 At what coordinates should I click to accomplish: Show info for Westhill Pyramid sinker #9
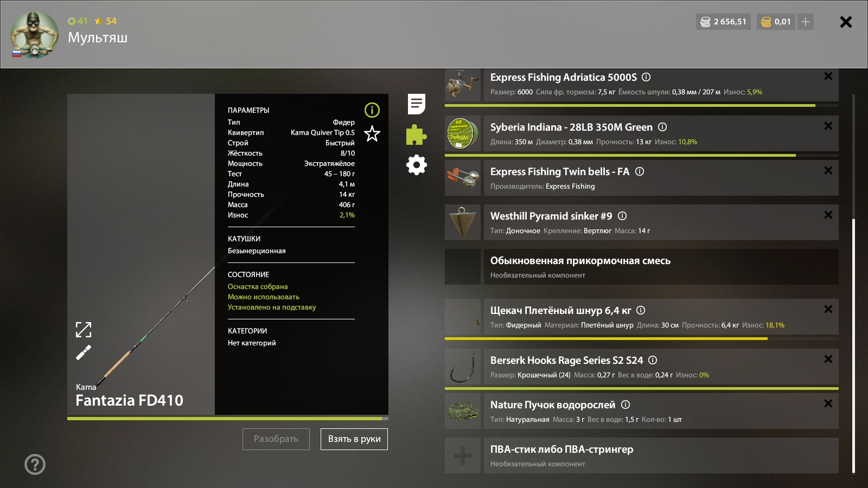pyautogui.click(x=622, y=216)
